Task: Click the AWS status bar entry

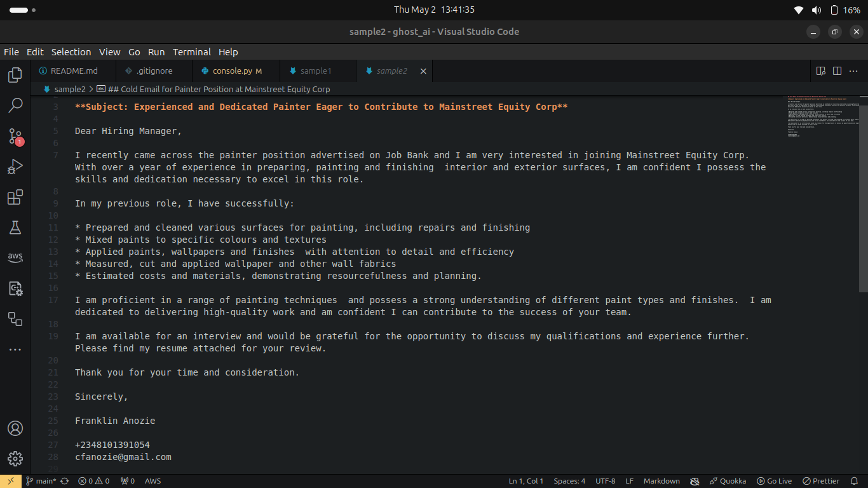Action: click(153, 481)
